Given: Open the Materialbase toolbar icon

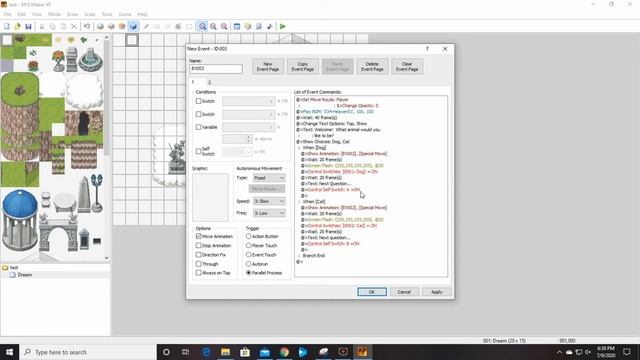Looking at the screenshot, I should pos(248,27).
